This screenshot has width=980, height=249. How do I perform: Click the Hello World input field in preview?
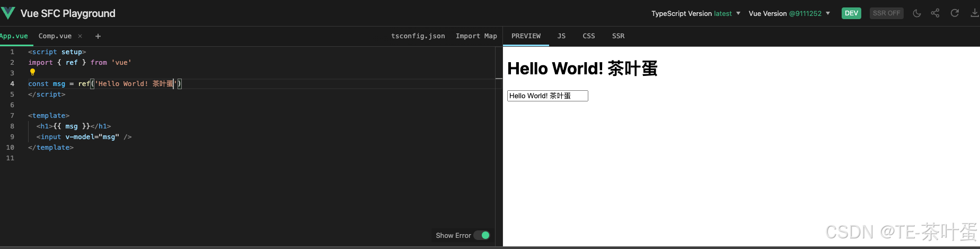[x=548, y=96]
